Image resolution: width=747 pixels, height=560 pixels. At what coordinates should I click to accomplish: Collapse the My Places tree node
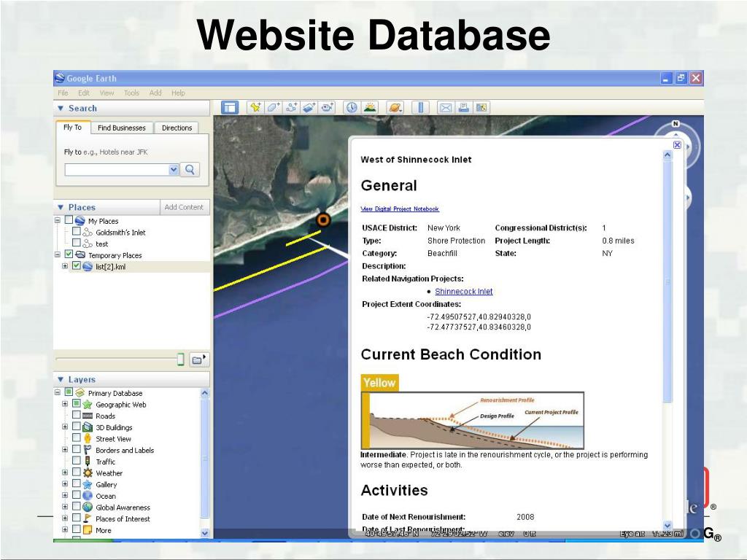(x=58, y=220)
